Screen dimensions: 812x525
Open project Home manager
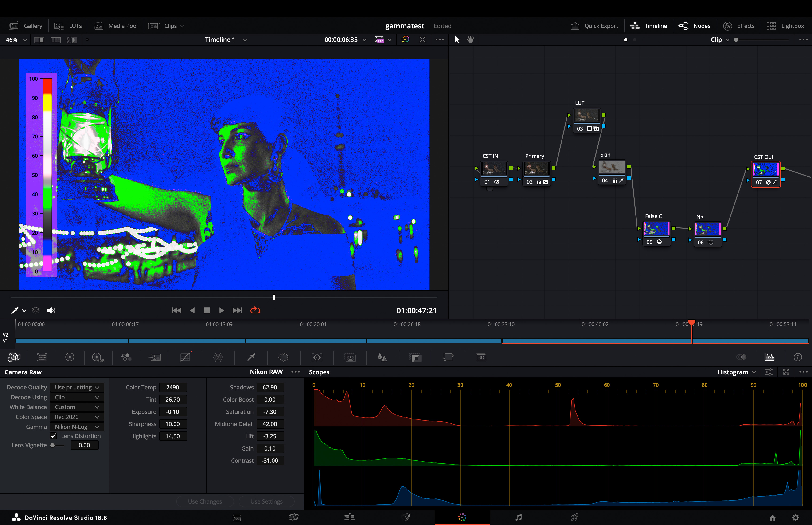pos(773,517)
